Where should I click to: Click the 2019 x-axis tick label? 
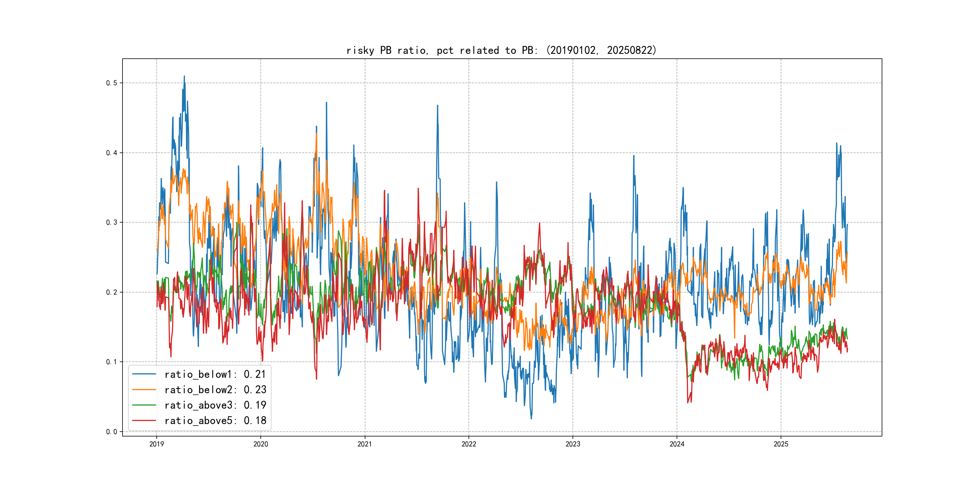coord(156,444)
